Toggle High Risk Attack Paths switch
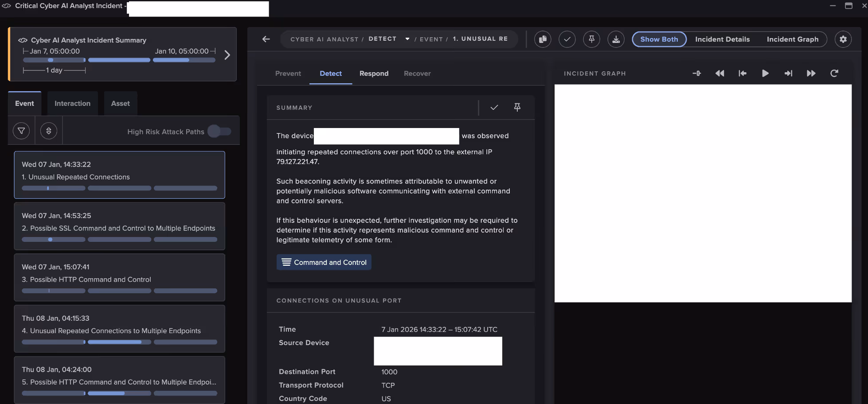 point(219,131)
